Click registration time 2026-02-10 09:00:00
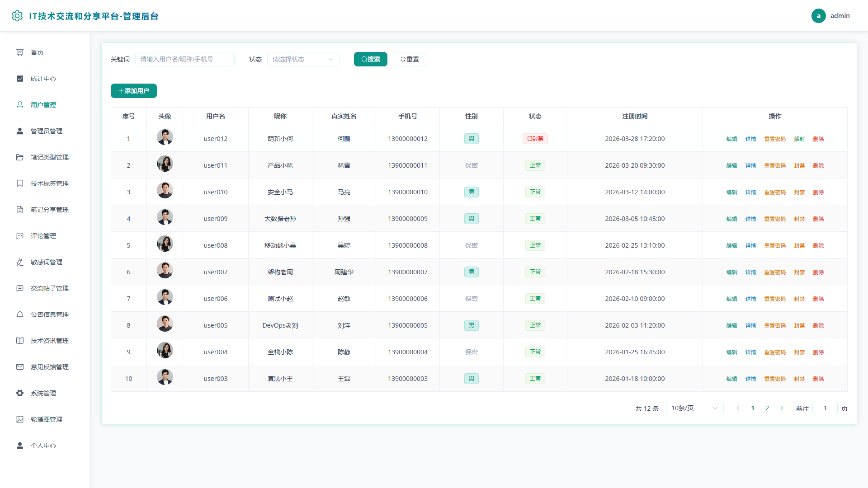This screenshot has width=868, height=488. (635, 299)
